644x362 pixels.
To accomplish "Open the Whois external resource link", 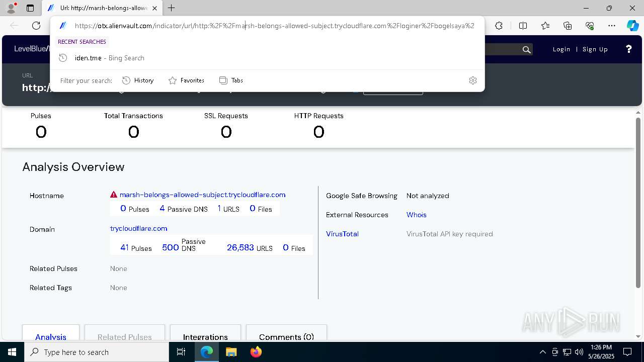I will [417, 215].
